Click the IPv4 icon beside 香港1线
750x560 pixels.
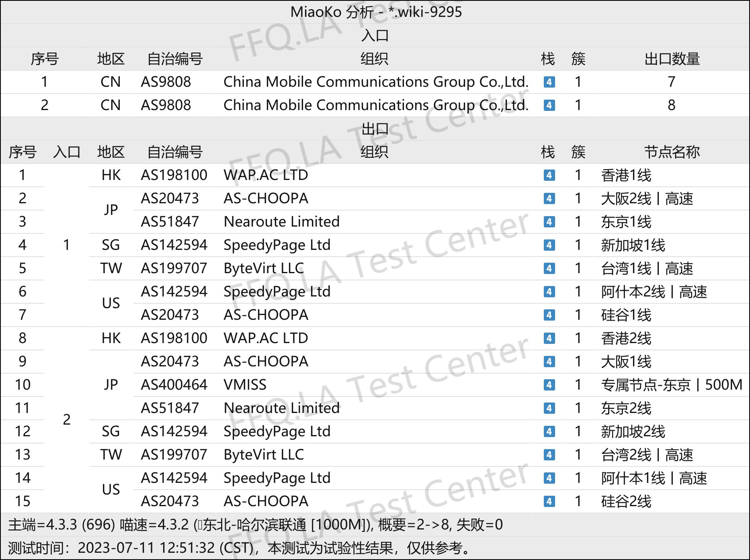pyautogui.click(x=549, y=175)
